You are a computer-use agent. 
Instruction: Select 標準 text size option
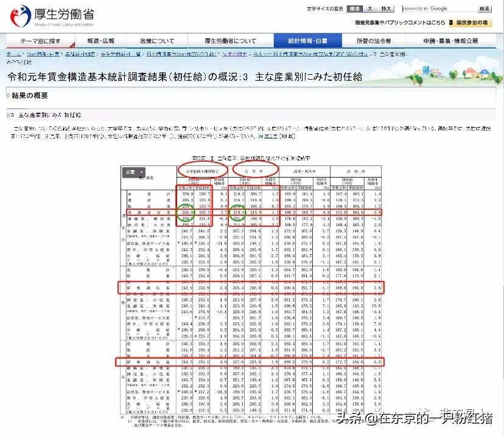[x=355, y=9]
